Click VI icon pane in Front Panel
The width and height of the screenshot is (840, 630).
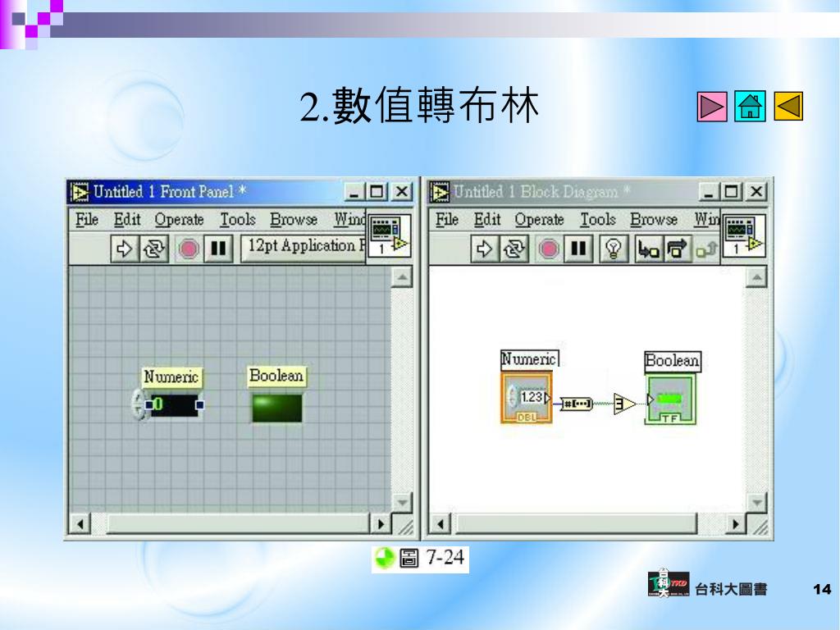tap(390, 236)
